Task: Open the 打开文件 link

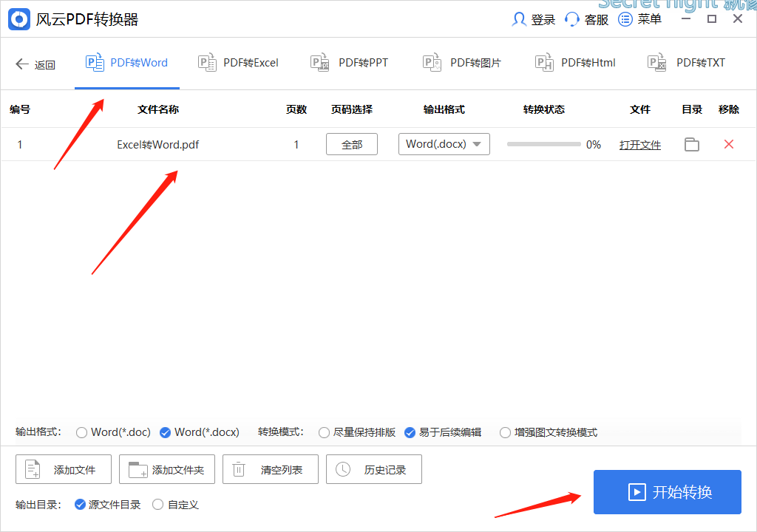Action: pos(640,145)
